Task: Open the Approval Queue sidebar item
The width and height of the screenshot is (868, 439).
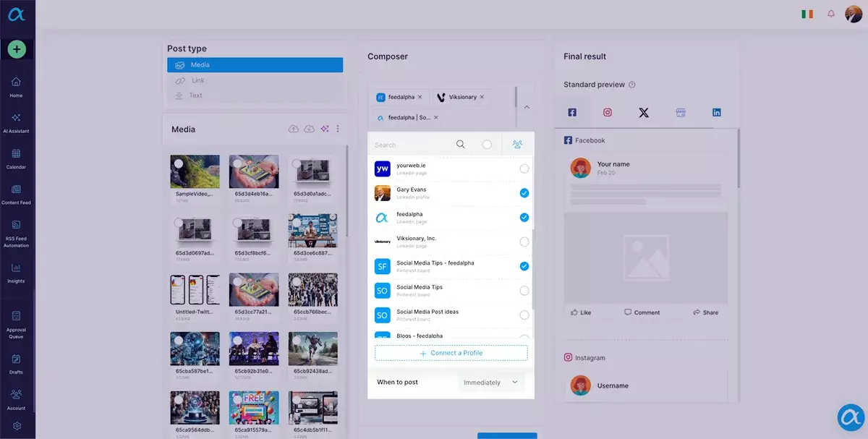Action: point(16,324)
